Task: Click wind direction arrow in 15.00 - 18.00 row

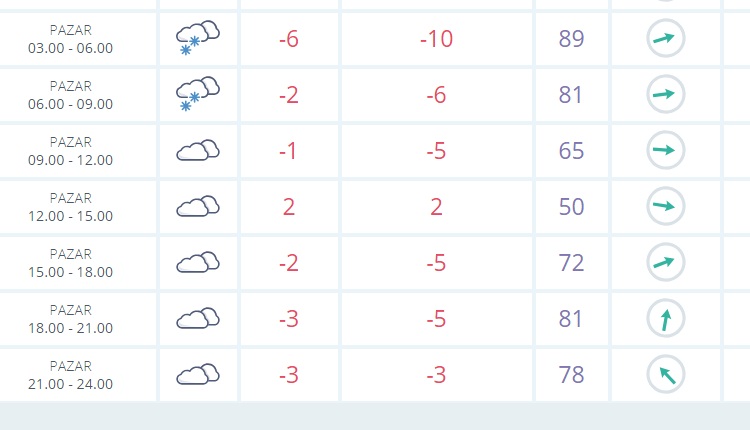Action: pyautogui.click(x=665, y=262)
